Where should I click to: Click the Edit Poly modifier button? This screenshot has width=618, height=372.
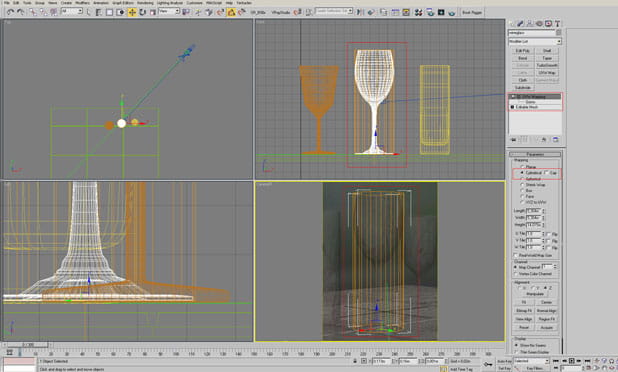click(523, 51)
